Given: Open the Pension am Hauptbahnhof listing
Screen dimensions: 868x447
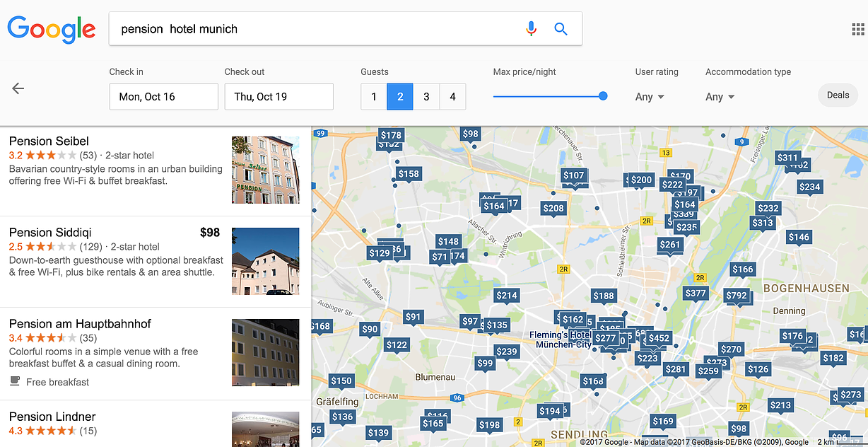Looking at the screenshot, I should click(x=80, y=324).
